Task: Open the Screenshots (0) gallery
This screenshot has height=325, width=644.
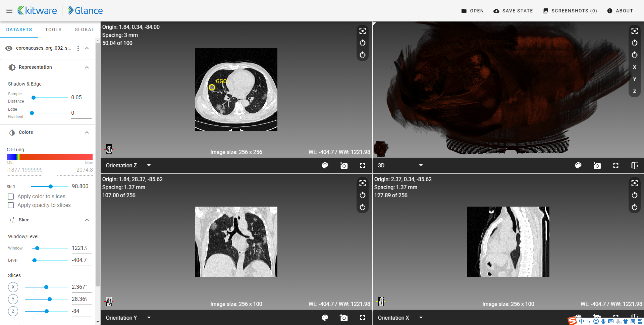Action: pos(570,11)
